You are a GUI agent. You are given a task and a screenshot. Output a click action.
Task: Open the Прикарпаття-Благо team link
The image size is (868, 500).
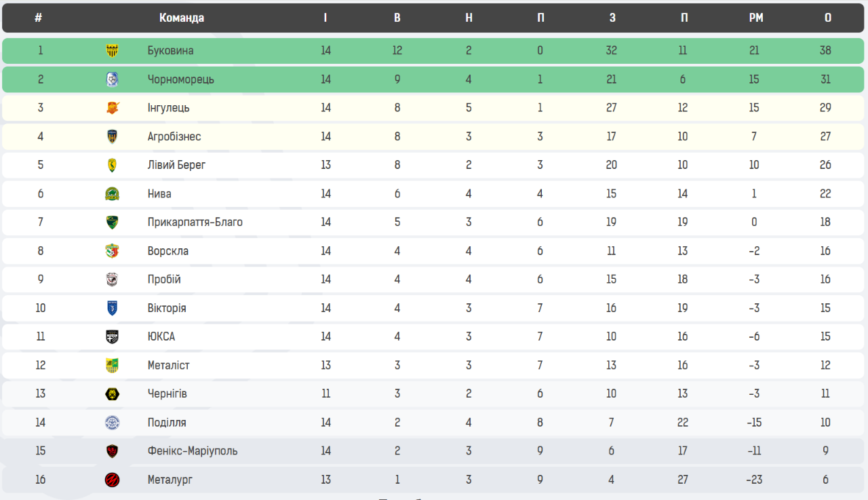click(195, 223)
